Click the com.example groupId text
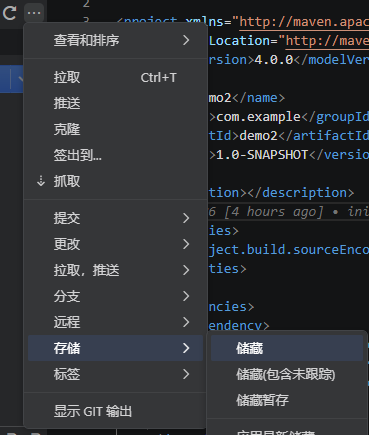 [258, 117]
